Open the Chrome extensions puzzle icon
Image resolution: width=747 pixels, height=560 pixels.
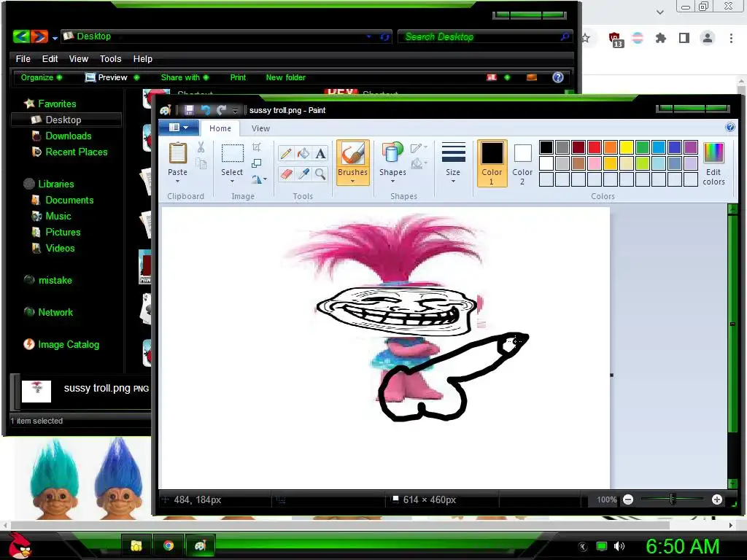coord(660,38)
